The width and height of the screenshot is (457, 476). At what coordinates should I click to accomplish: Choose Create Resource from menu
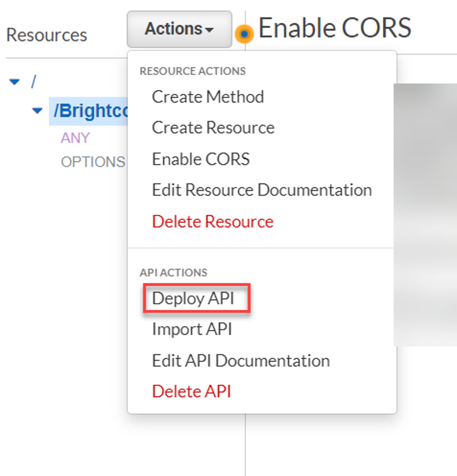213,128
